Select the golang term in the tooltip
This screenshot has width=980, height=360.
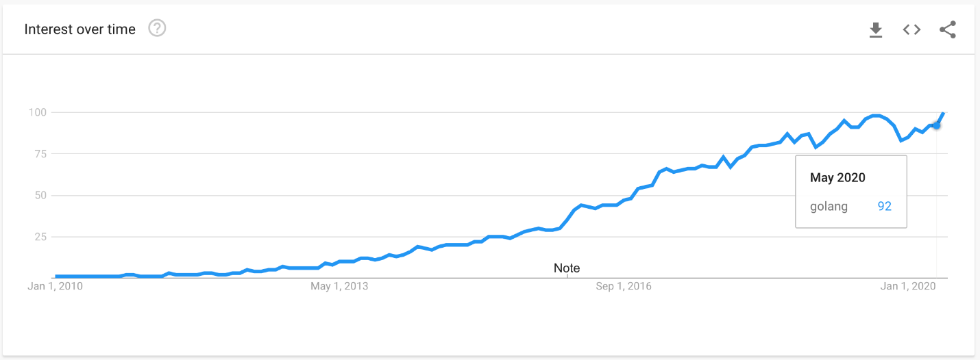click(x=829, y=207)
